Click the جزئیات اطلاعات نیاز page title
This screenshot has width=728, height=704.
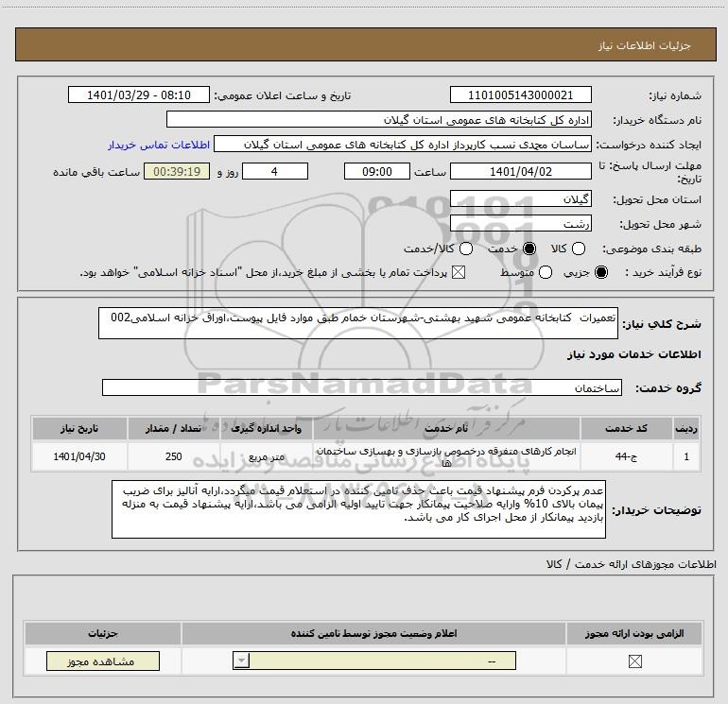(645, 45)
